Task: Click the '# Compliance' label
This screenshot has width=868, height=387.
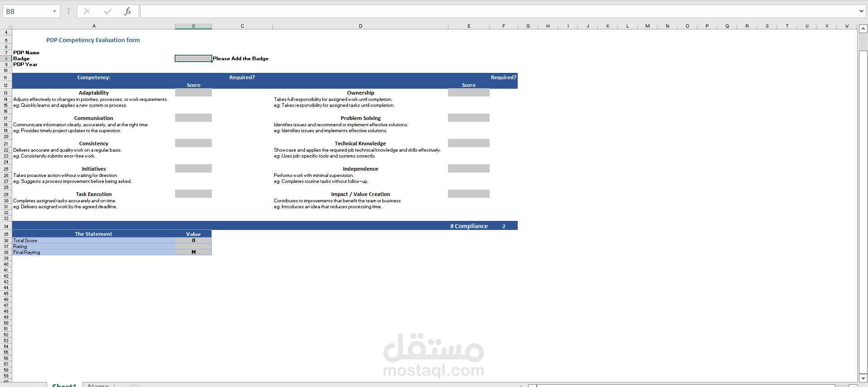Action: pos(469,226)
